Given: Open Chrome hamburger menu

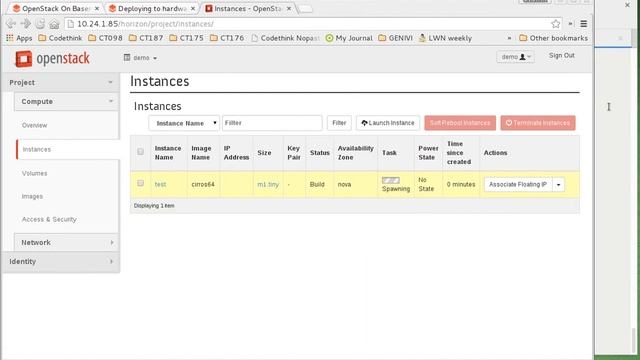Looking at the screenshot, I should point(584,24).
